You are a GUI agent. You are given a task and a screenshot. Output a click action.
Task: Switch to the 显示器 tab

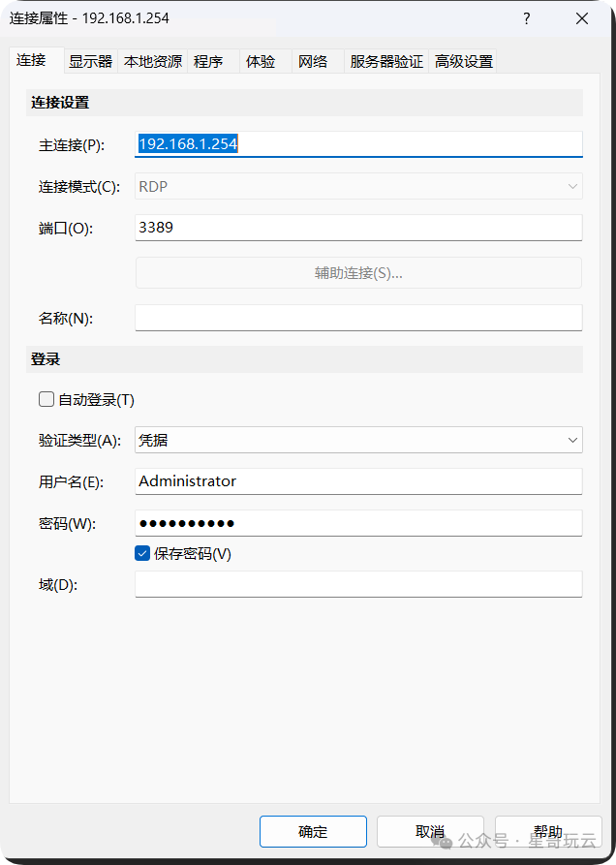[x=90, y=61]
